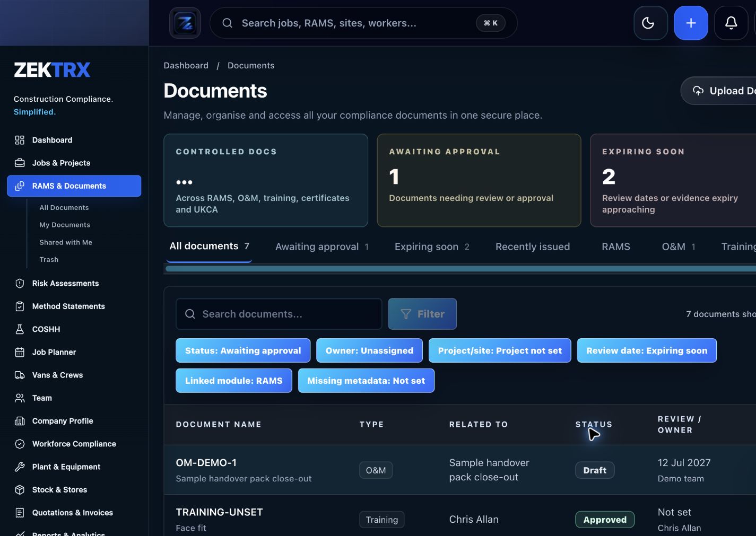Sort by Type column header
The height and width of the screenshot is (536, 756).
pyautogui.click(x=371, y=424)
